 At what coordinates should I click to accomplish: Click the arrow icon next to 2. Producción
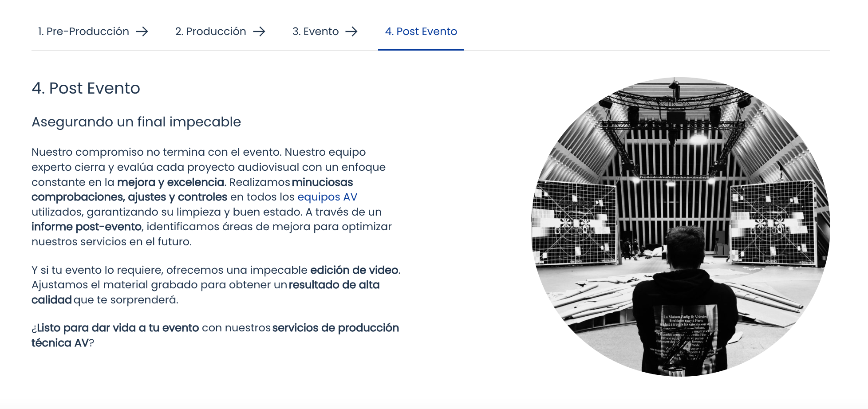[259, 31]
